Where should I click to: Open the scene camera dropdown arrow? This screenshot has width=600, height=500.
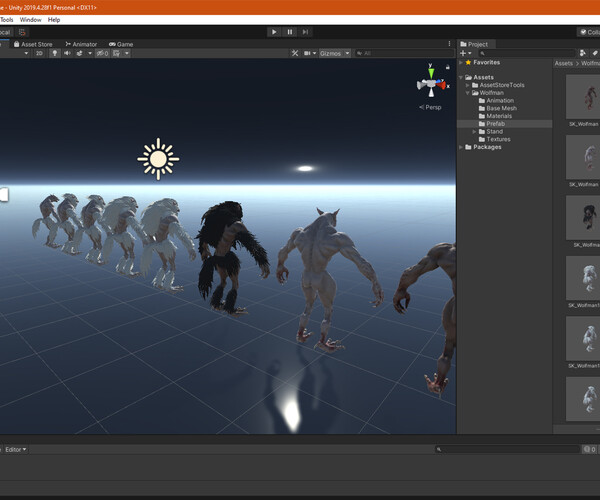pos(315,53)
